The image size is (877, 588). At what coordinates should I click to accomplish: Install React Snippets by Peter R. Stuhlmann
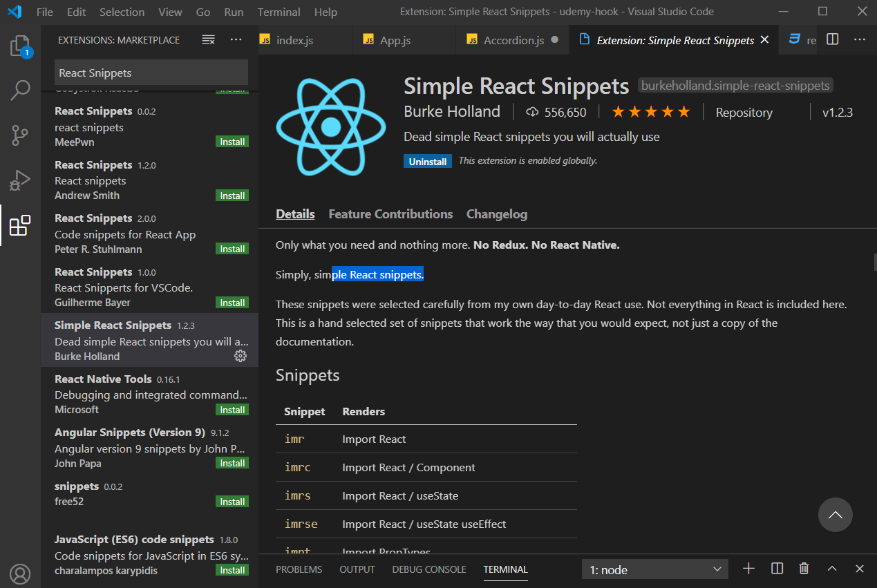tap(232, 249)
